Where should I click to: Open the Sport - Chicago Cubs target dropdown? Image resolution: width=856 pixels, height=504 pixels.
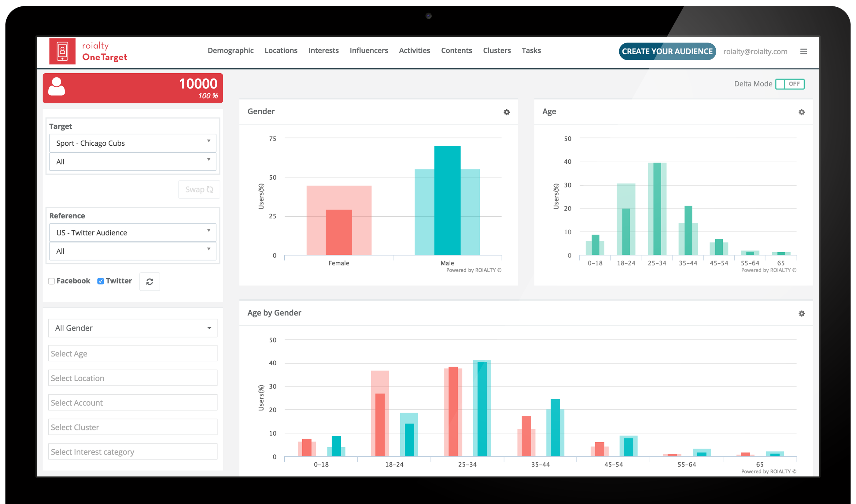point(133,143)
